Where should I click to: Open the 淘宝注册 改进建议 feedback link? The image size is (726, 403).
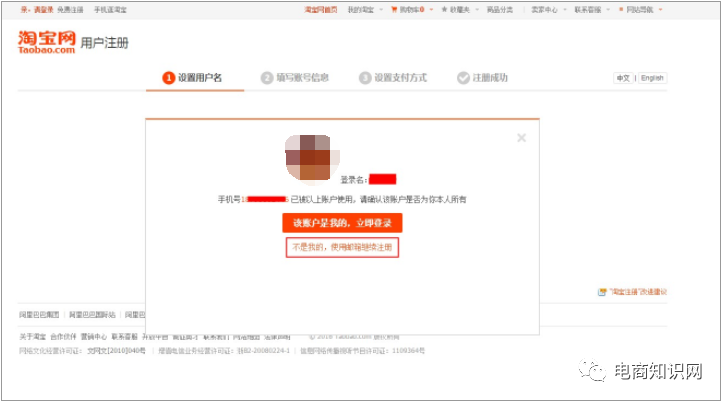coord(632,292)
